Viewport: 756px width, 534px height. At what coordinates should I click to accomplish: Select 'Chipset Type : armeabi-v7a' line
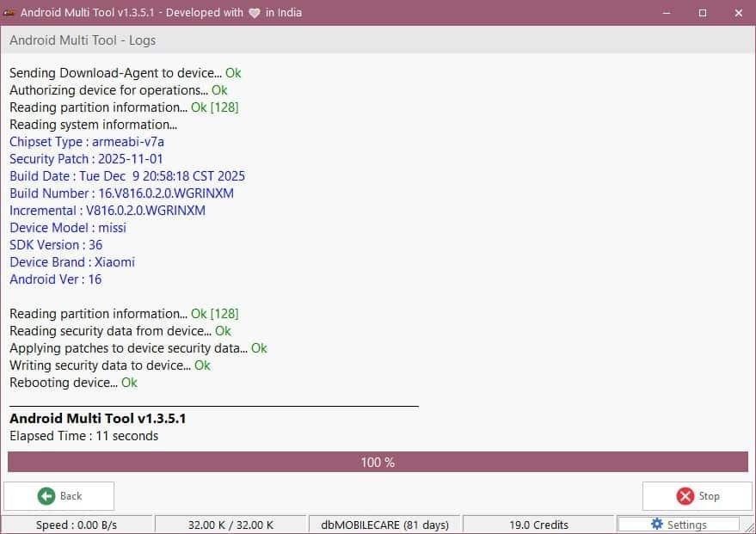(x=87, y=142)
